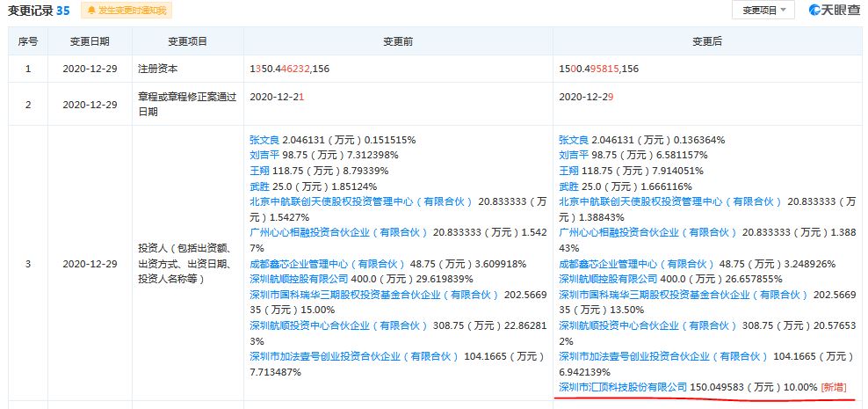Select the 注册资本 change item cell
868x409 pixels.
tap(188, 69)
